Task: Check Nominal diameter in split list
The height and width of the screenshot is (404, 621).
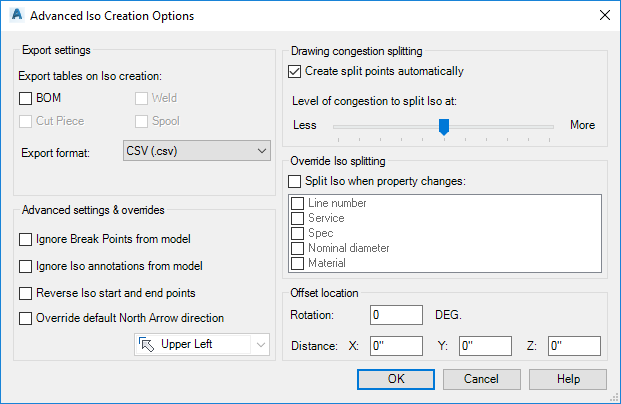Action: (297, 248)
